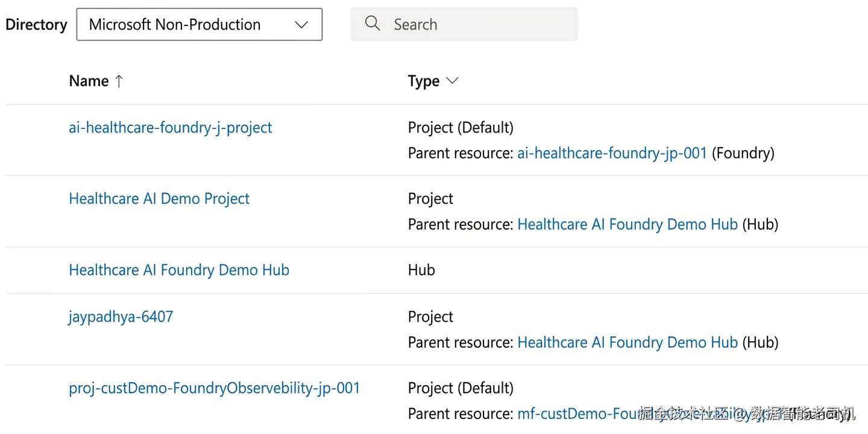Click the "Hub" type cell
Screen dimensions: 868x434
click(421, 270)
